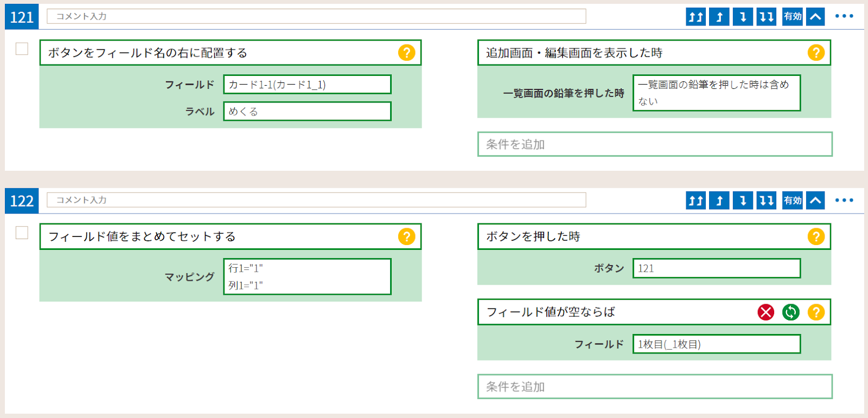Select the ボタンを押した時 condition header
This screenshot has height=418, width=868.
(x=654, y=236)
